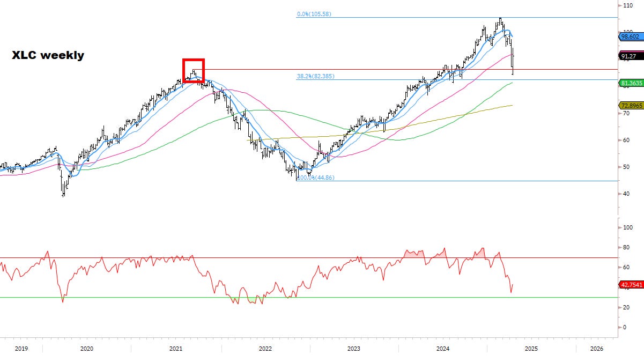Click the 110 tick on price axis
The image size is (644, 362).
(628, 5)
